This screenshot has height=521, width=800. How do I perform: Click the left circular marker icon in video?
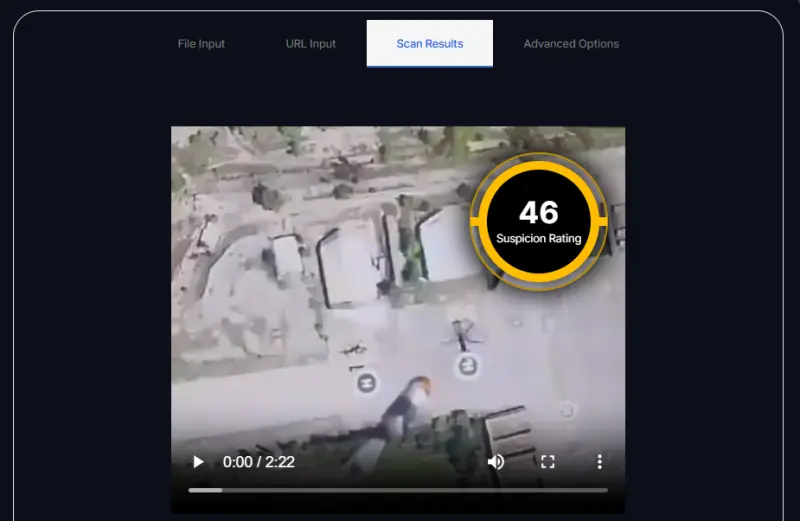(x=366, y=382)
